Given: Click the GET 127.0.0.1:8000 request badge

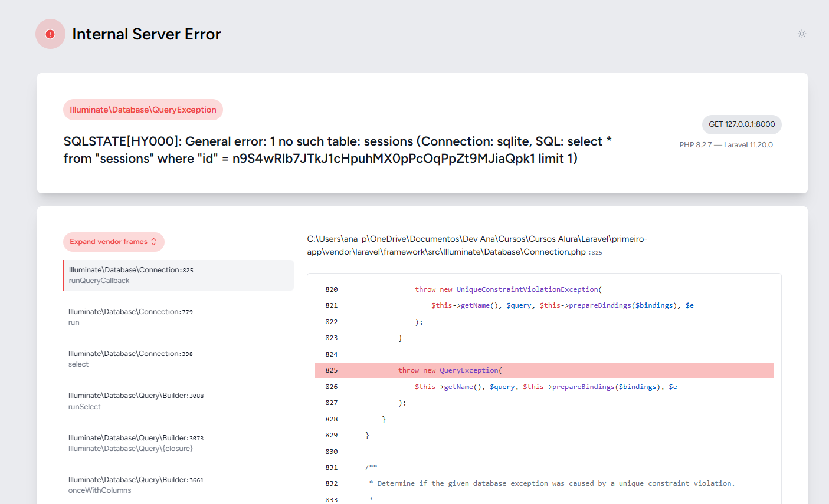Looking at the screenshot, I should pos(742,124).
